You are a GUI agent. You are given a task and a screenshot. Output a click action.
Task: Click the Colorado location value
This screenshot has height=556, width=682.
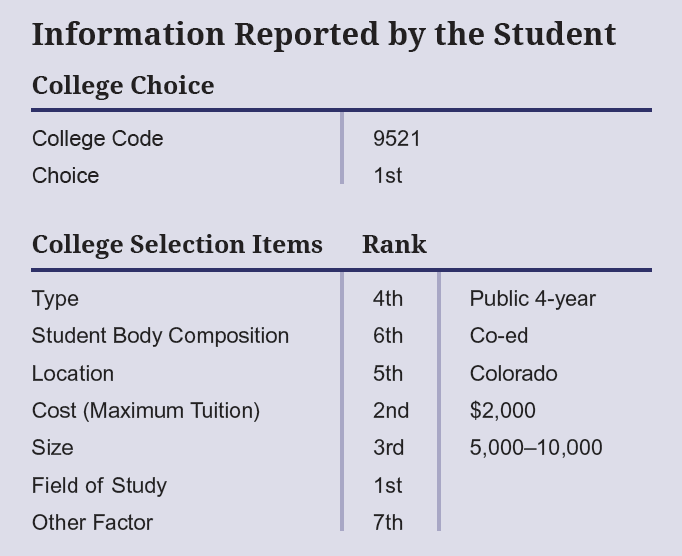[x=513, y=374]
